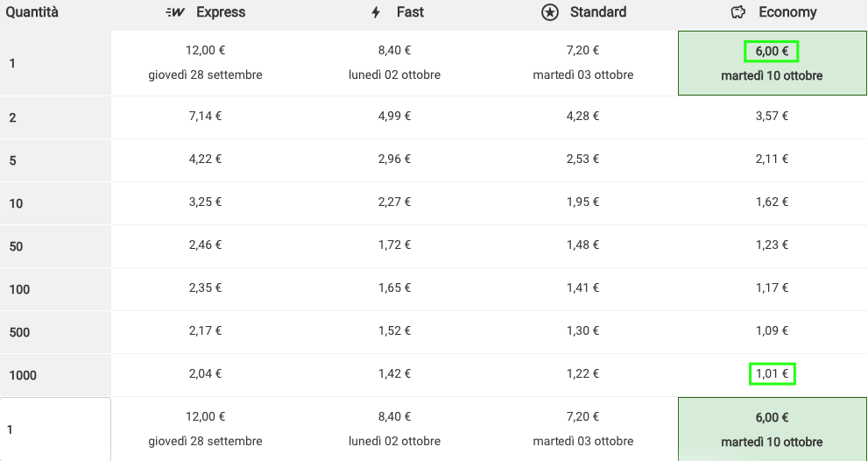Click the Economy piggy bank icon

click(x=738, y=12)
